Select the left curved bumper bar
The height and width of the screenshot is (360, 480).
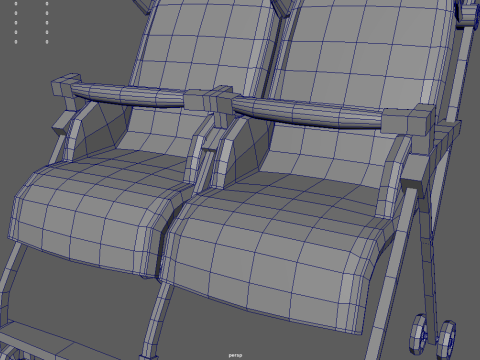click(128, 95)
